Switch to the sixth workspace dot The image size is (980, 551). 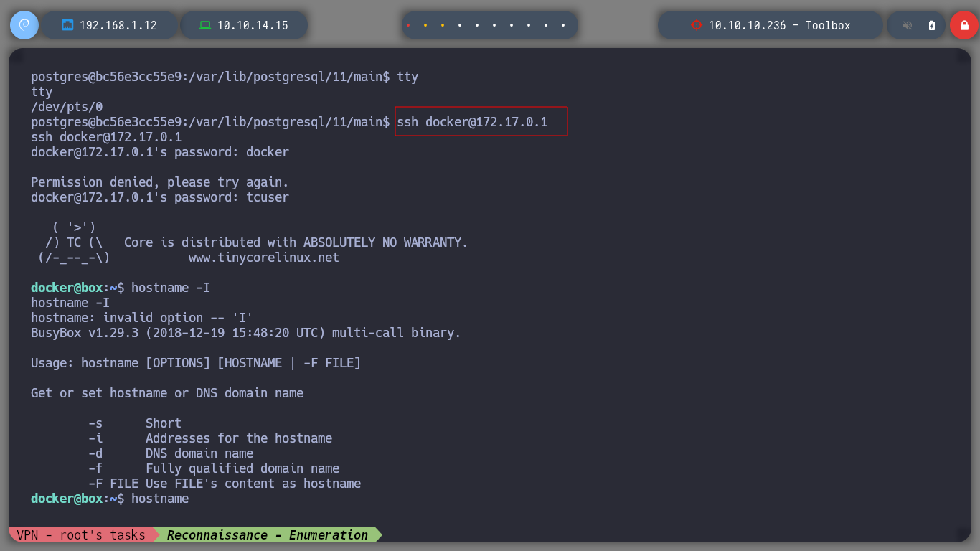click(494, 25)
